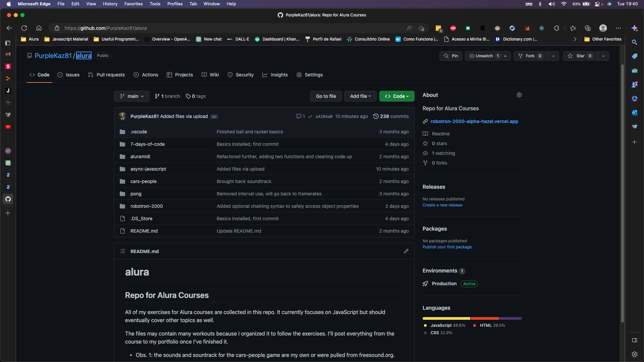Image resolution: width=644 pixels, height=362 pixels.
Task: Open Edge Settings and more menu
Action: [x=619, y=28]
